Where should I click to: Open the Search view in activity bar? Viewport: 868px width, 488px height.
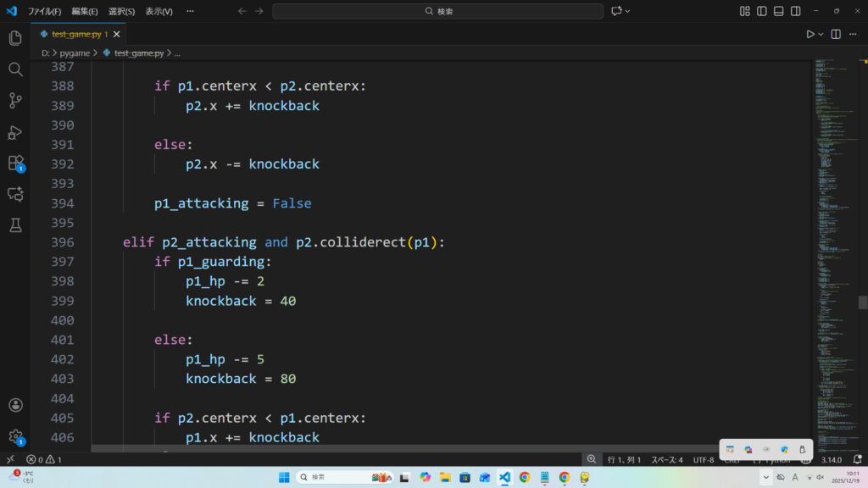click(x=15, y=69)
